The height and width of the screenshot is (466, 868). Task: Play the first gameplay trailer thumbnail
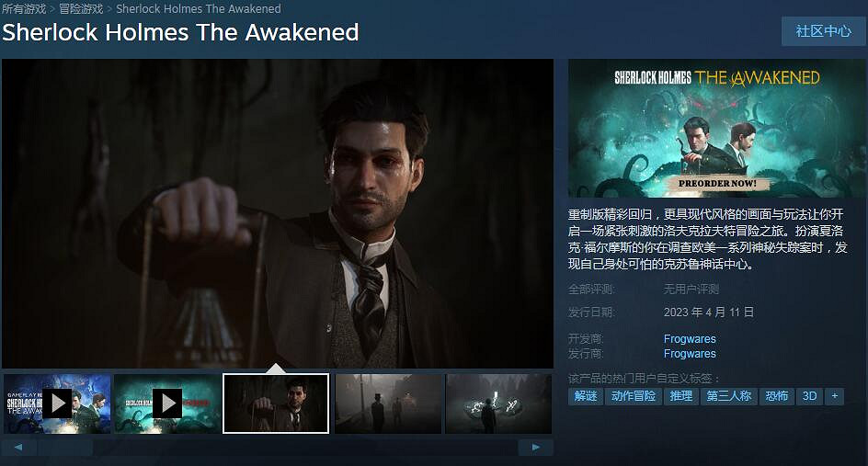tap(57, 403)
